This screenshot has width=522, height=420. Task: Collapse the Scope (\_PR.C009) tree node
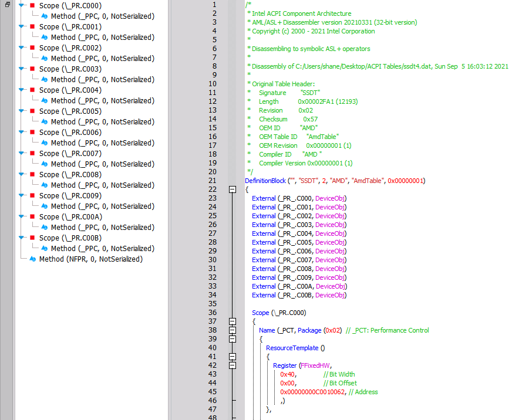coord(22,196)
